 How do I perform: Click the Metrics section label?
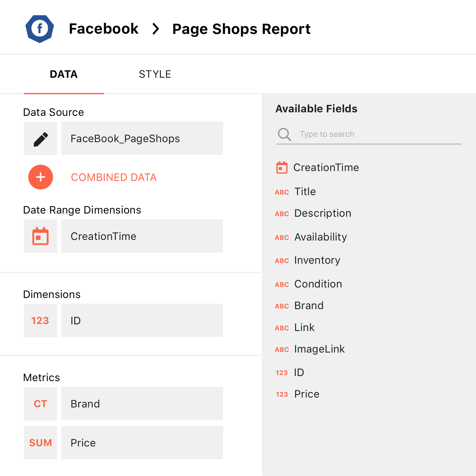tap(42, 378)
